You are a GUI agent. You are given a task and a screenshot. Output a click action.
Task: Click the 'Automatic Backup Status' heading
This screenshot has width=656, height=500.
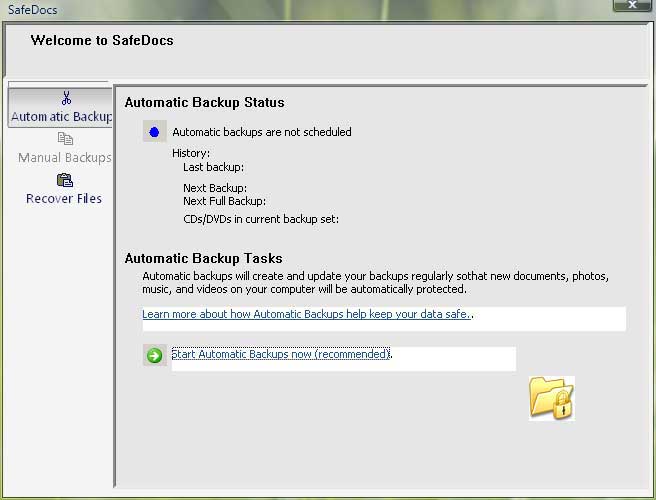[205, 103]
